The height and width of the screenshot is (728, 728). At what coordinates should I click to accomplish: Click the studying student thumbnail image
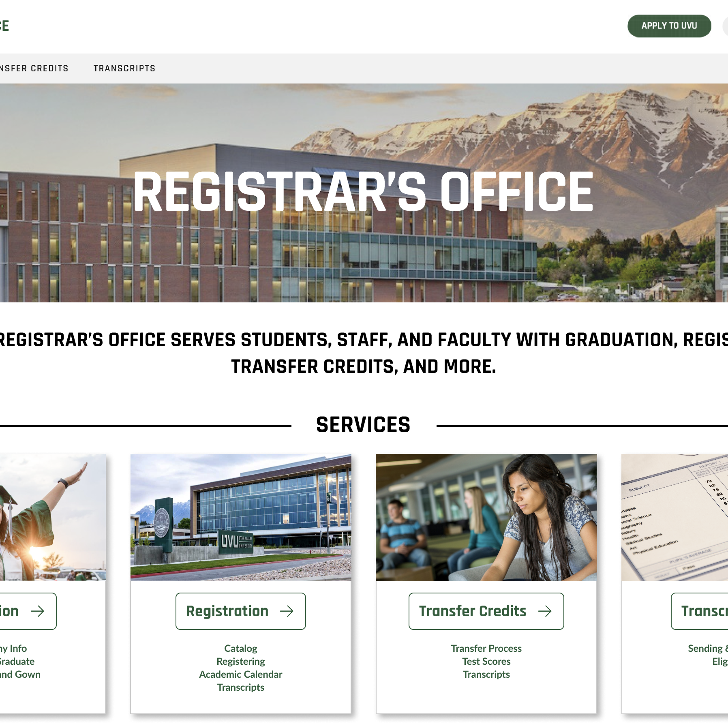[486, 517]
